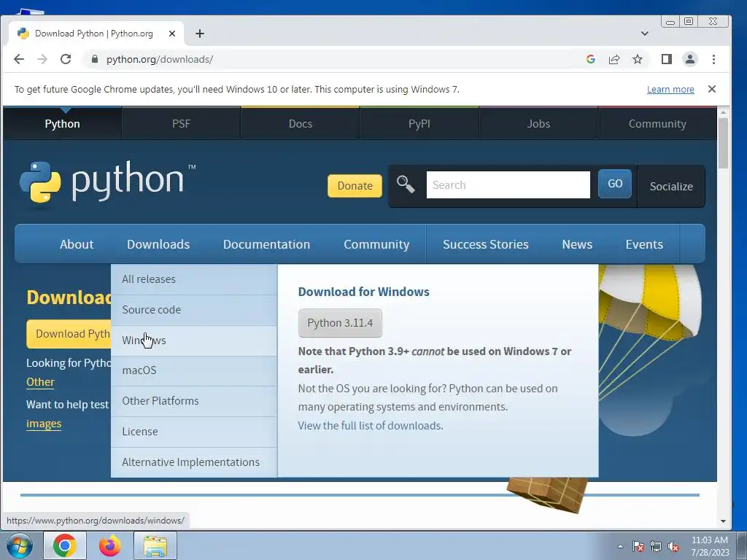
Task: Click the browser back arrow
Action: point(18,59)
